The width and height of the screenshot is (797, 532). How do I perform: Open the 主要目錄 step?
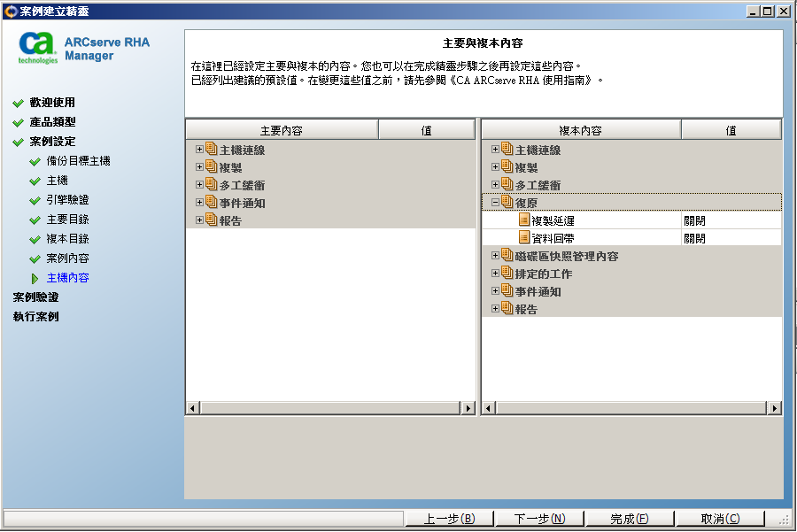[67, 219]
